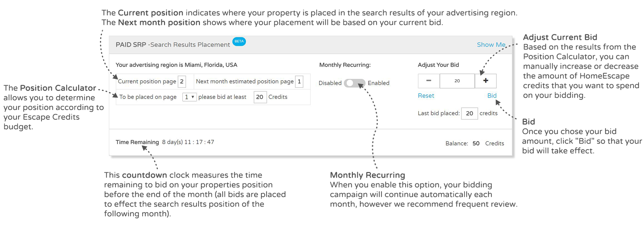Select the Next month estimated position box

click(x=299, y=81)
